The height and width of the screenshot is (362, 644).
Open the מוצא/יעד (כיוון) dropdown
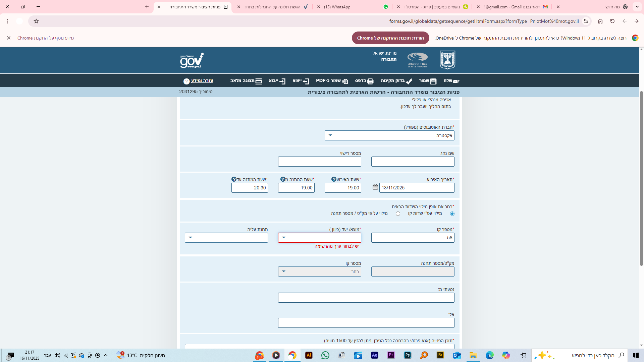click(x=284, y=238)
